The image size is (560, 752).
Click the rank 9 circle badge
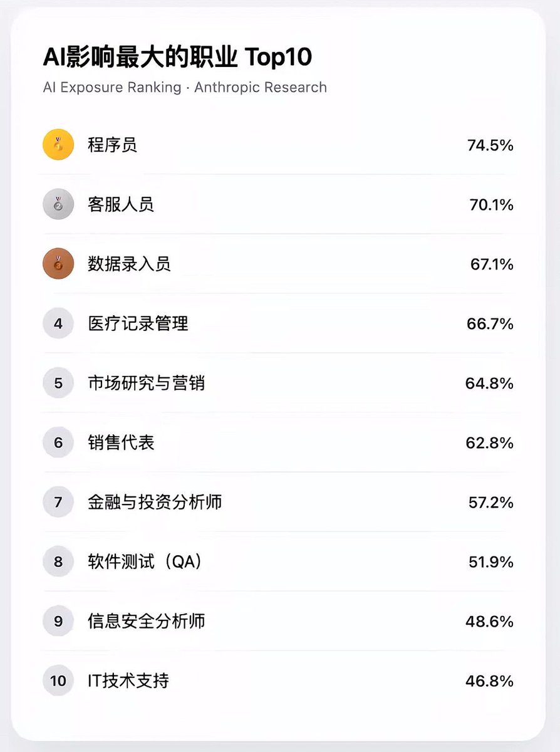coord(58,621)
